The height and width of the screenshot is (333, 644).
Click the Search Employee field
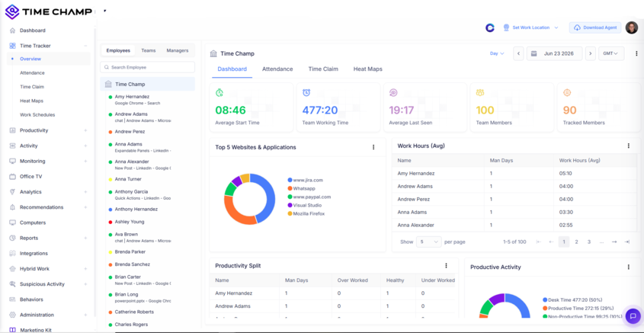(x=147, y=67)
